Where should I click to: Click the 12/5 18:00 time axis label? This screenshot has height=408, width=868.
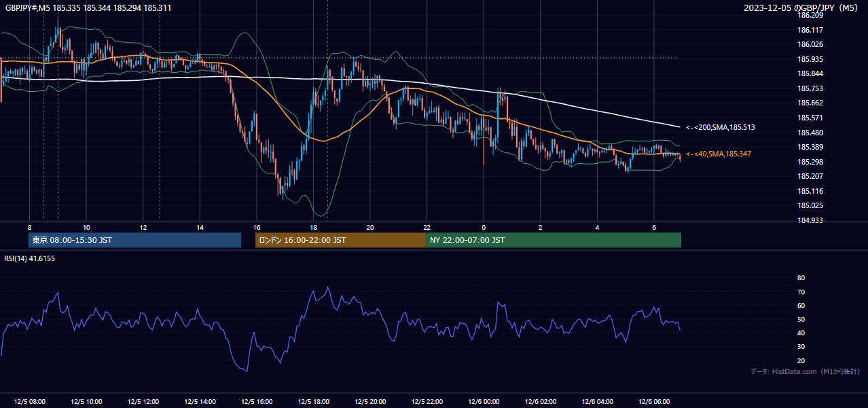click(314, 402)
